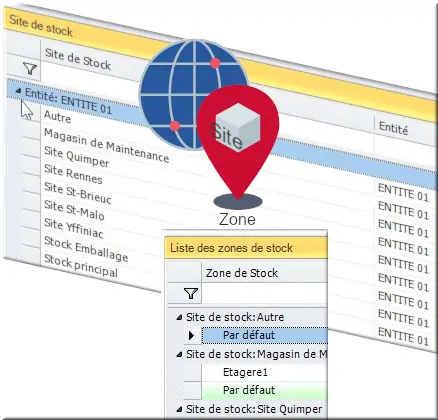Select the Stock Emballage row
Screen dimensions: 438x420
coord(86,249)
